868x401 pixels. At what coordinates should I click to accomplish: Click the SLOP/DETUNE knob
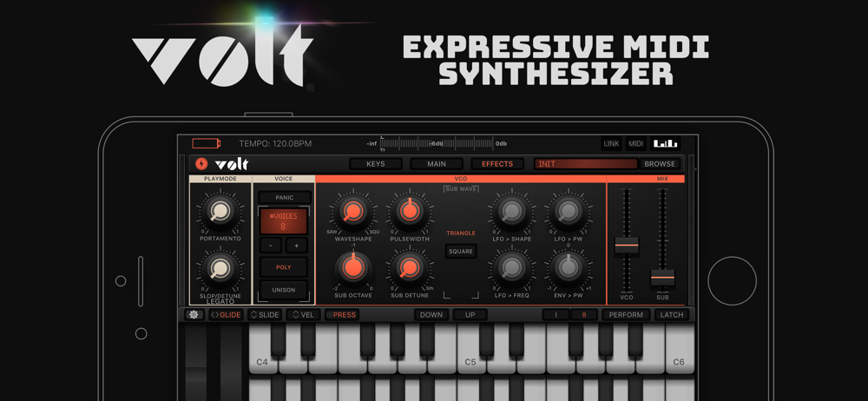220,268
